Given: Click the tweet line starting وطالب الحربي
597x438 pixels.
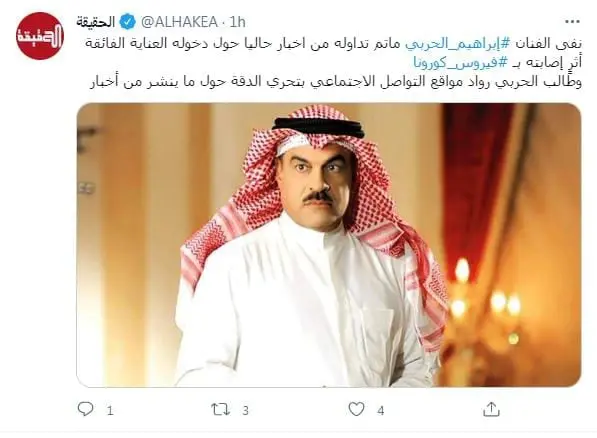Looking at the screenshot, I should (x=336, y=81).
